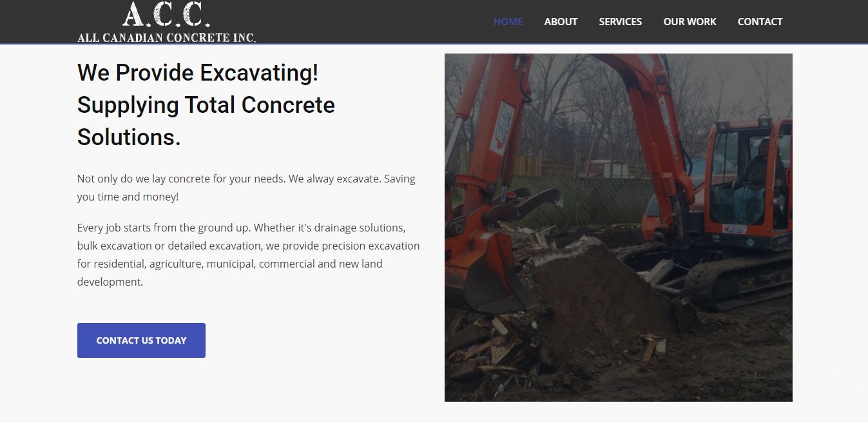Click the All Canadian Concrete Inc. logo text
The image size is (868, 423).
click(166, 37)
